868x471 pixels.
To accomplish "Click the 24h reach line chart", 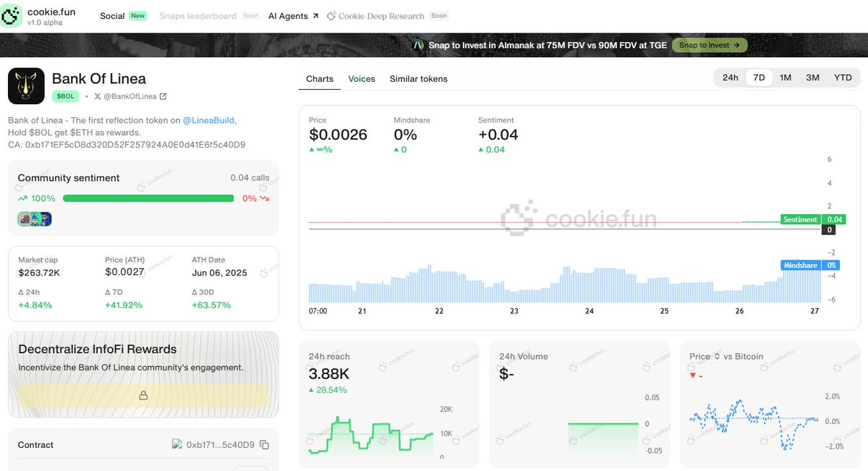I will pos(370,436).
